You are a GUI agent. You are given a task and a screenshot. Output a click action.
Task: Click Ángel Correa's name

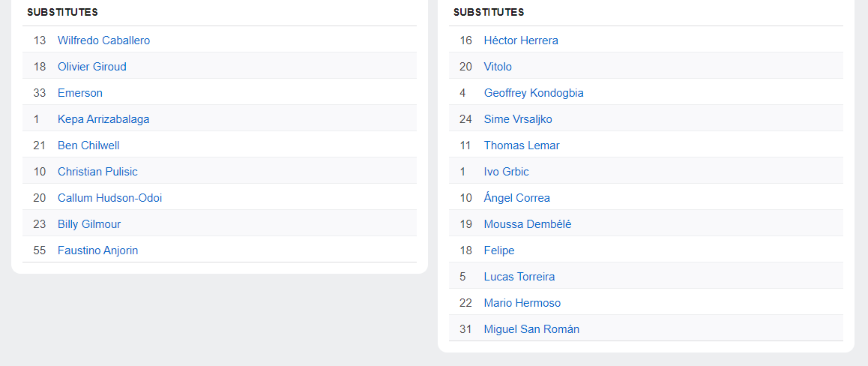516,198
